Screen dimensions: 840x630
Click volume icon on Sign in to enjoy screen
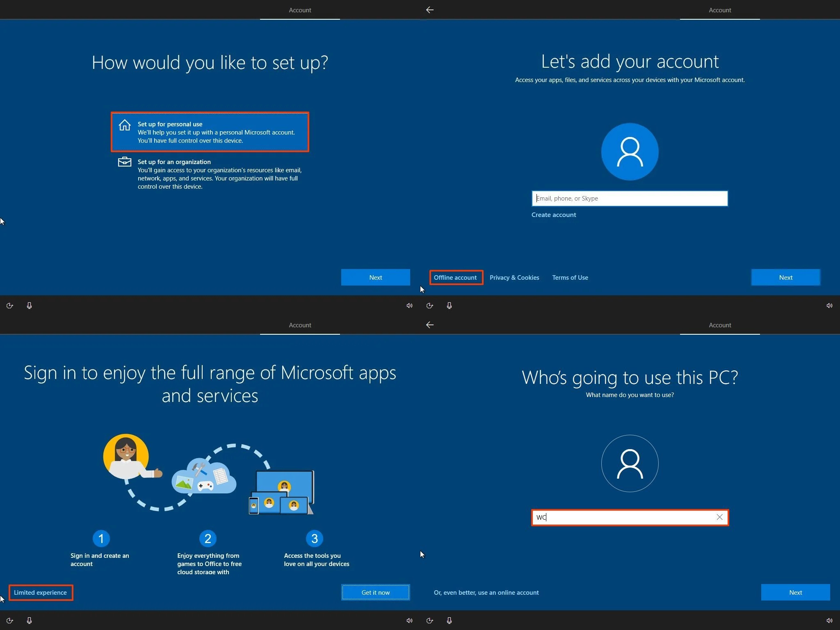pyautogui.click(x=409, y=621)
